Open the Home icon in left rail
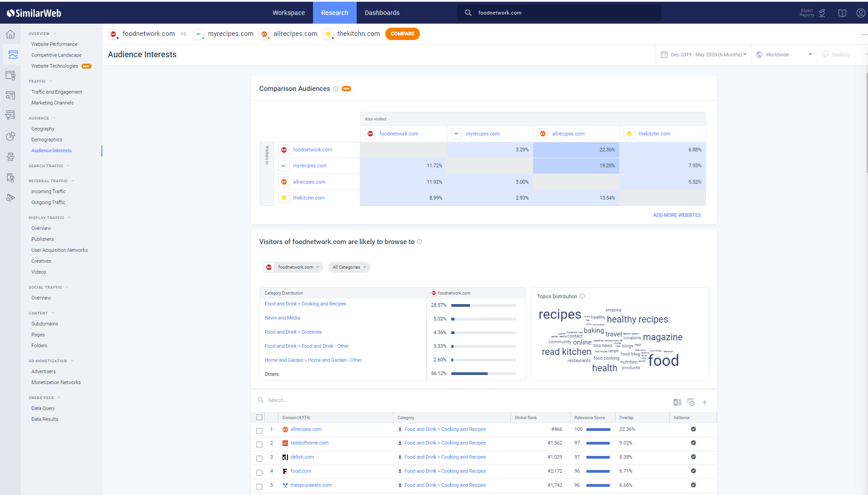The height and width of the screenshot is (495, 868). click(x=10, y=34)
